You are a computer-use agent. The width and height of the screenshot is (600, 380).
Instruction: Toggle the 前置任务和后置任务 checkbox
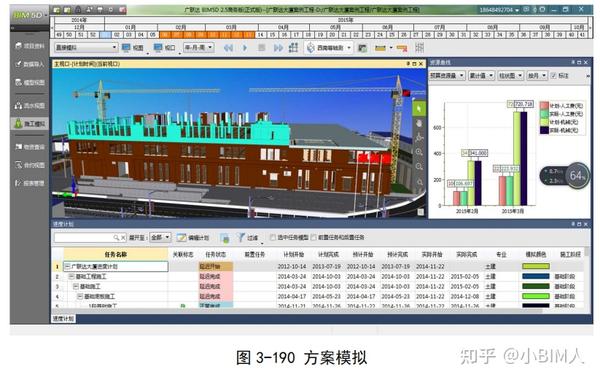click(x=314, y=238)
